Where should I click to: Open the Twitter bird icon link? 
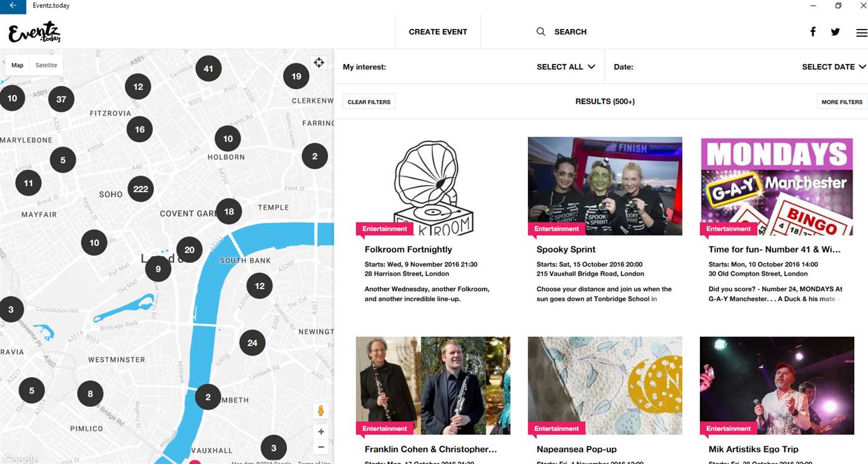click(835, 32)
